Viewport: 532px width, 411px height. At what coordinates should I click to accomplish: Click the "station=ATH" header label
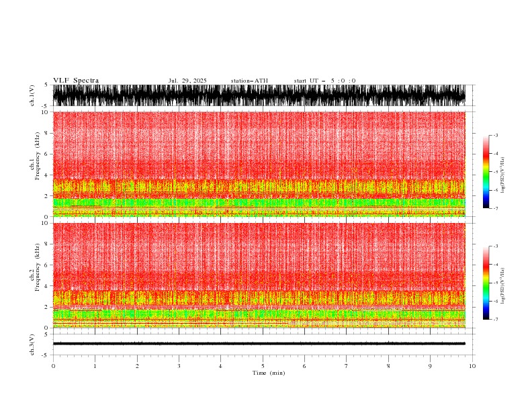point(249,81)
